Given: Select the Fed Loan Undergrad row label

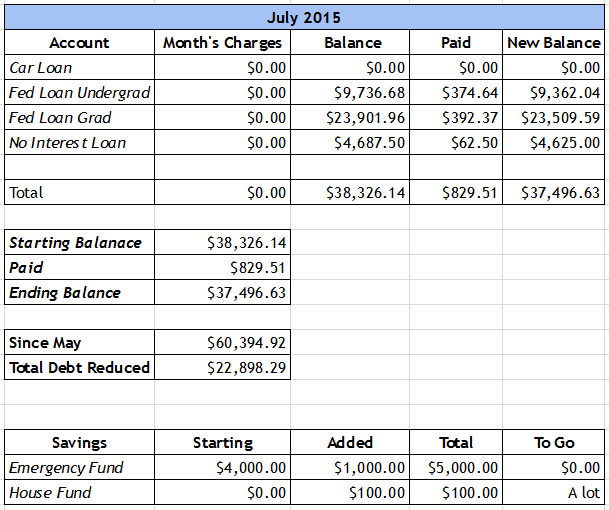Looking at the screenshot, I should point(79,92).
